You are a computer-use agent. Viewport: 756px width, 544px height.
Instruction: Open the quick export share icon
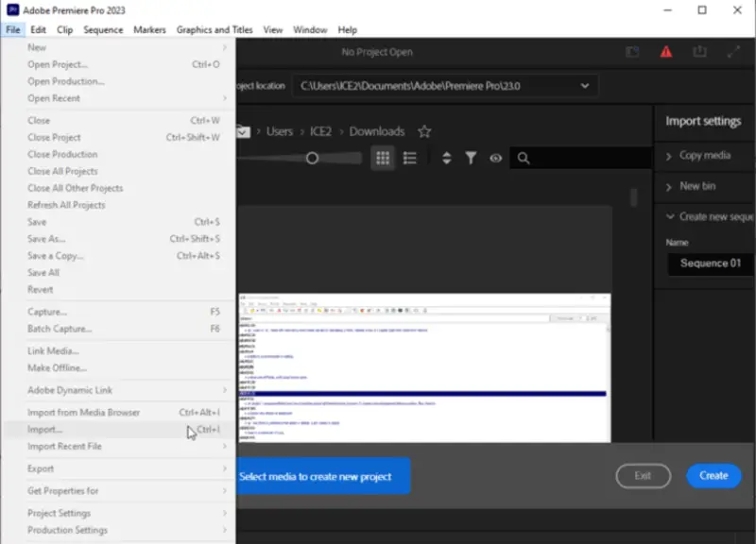[x=699, y=51]
